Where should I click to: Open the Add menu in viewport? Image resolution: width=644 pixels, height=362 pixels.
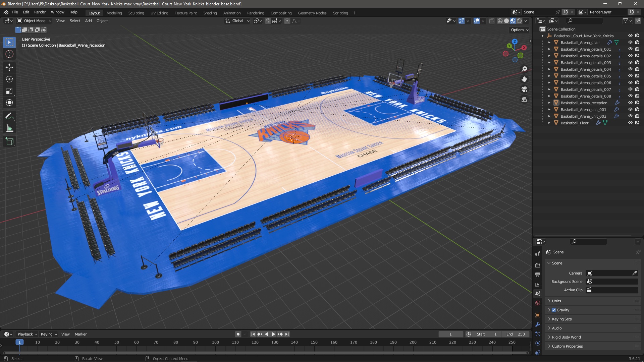click(88, 21)
